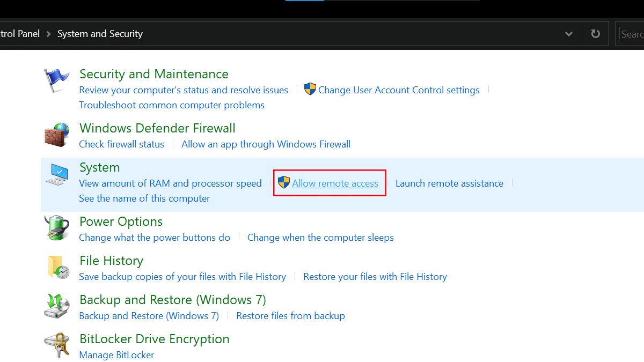Click Allow remote access link
Image resolution: width=644 pixels, height=362 pixels.
[335, 183]
